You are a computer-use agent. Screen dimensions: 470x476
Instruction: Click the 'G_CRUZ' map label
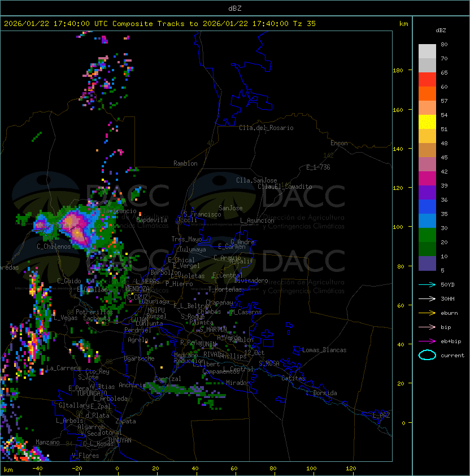137,297
